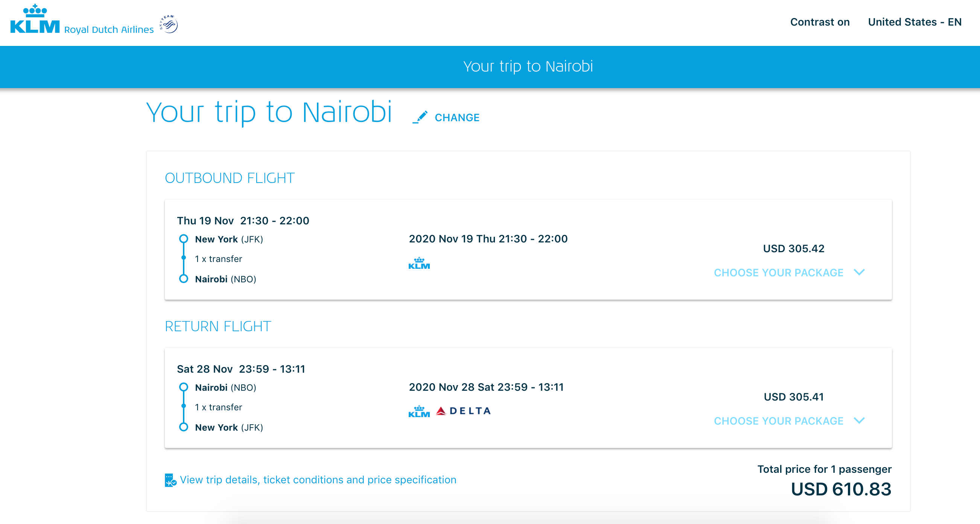Expand outbound flight Choose Your Package
This screenshot has height=524, width=980.
[778, 273]
